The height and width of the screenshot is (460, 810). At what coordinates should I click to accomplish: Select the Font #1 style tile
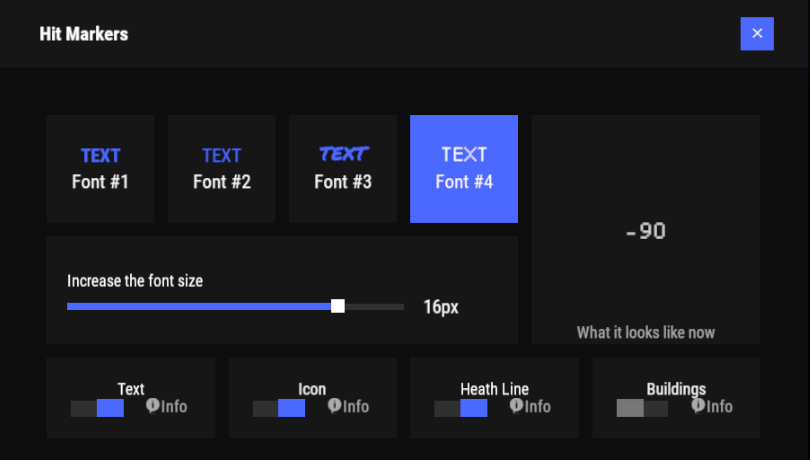tap(100, 169)
